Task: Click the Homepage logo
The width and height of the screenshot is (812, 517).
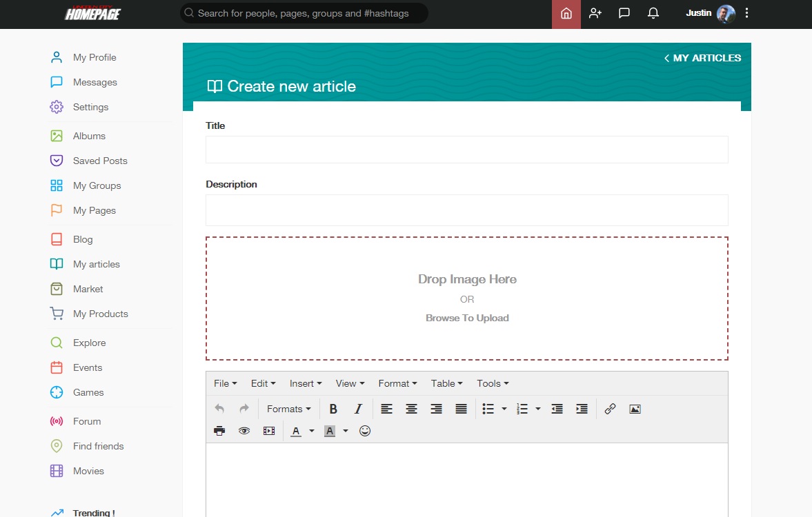Action: (92, 12)
